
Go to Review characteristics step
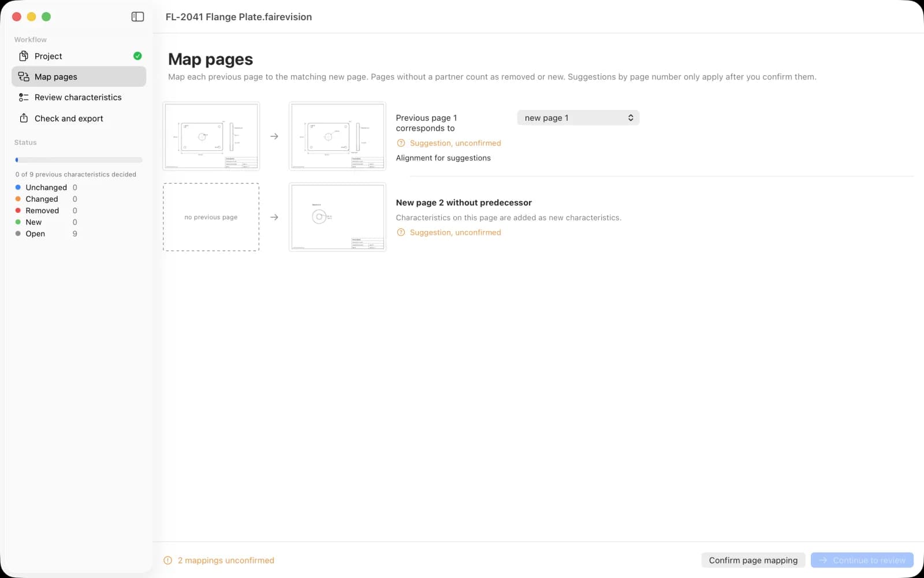click(79, 97)
